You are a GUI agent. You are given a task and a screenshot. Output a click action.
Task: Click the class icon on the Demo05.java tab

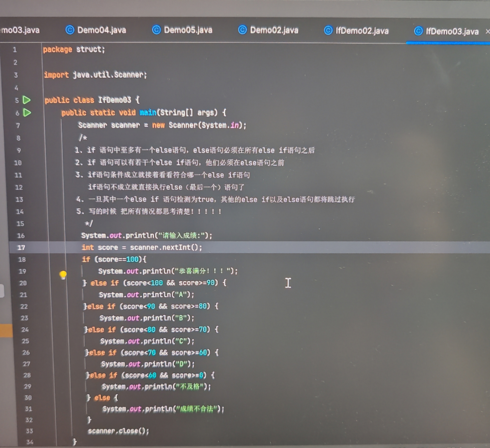pos(156,30)
